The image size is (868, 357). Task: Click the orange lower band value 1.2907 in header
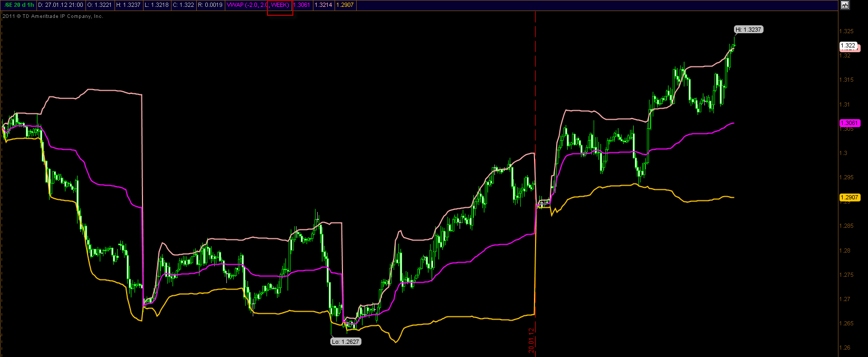[345, 5]
